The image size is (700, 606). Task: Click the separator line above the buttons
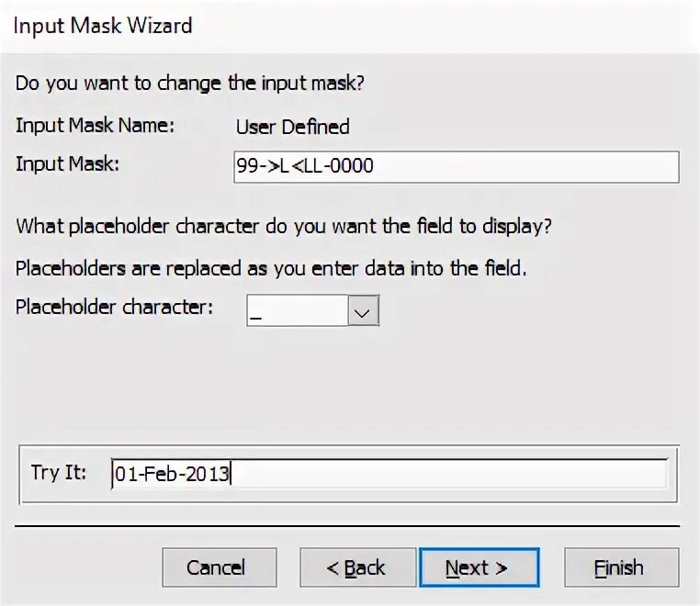(x=347, y=526)
